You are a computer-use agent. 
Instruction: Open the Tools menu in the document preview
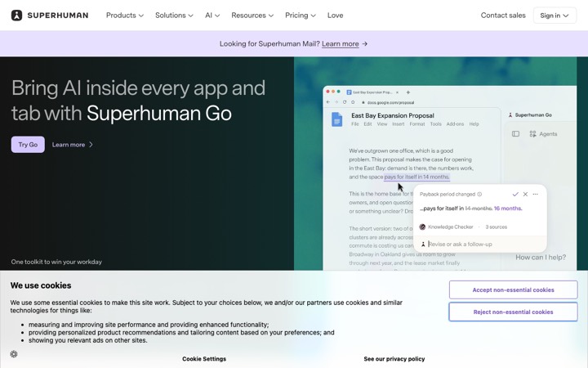(x=436, y=124)
